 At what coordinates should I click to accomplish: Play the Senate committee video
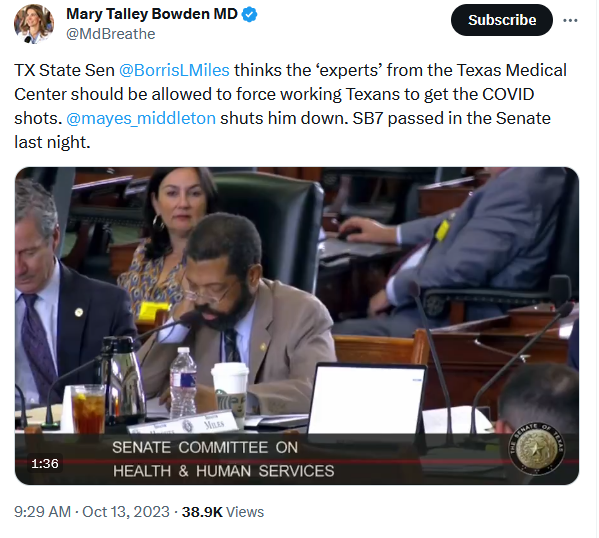297,326
